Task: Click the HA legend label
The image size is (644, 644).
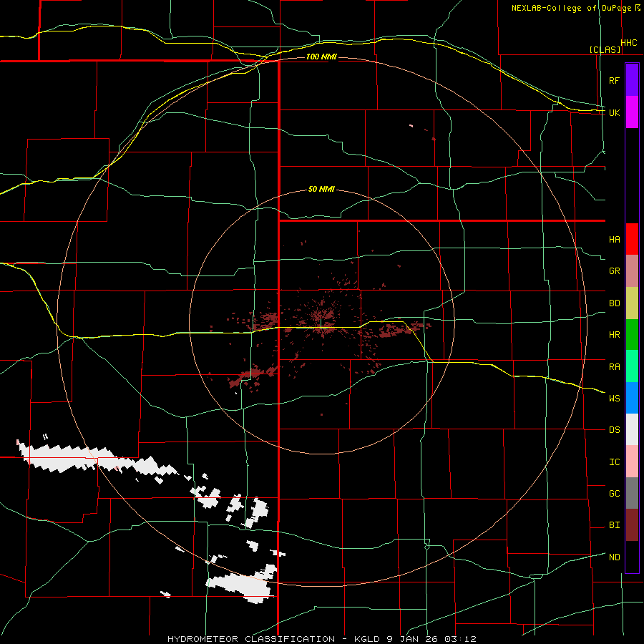Action: tap(614, 240)
